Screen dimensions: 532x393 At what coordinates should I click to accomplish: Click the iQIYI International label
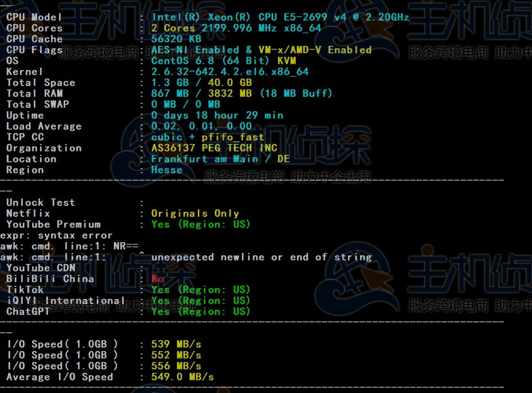pos(65,301)
